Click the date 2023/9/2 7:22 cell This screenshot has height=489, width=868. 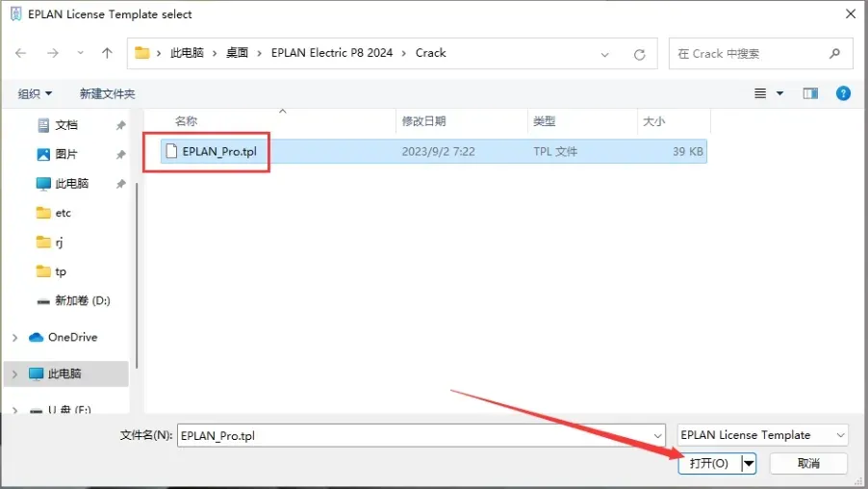pyautogui.click(x=439, y=151)
